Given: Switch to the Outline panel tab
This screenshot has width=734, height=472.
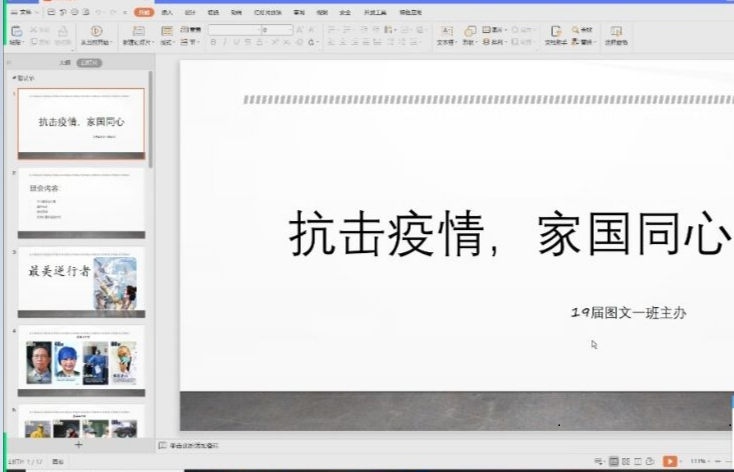Looking at the screenshot, I should 65,62.
